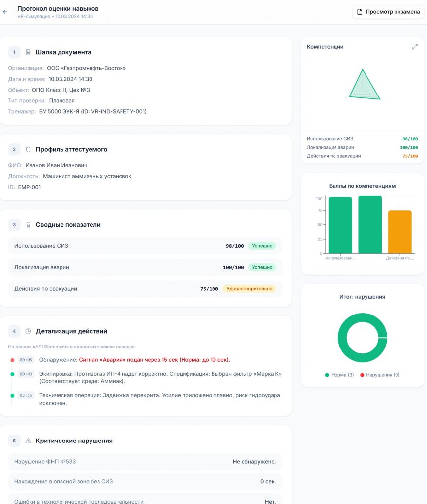Open the «Просмотр экзамена» button
The height and width of the screenshot is (504, 427).
[388, 12]
